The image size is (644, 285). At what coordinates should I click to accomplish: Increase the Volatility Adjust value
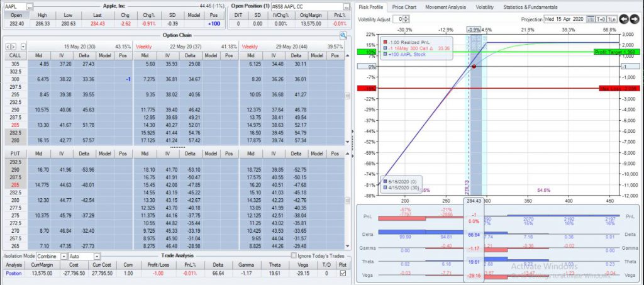tap(407, 18)
